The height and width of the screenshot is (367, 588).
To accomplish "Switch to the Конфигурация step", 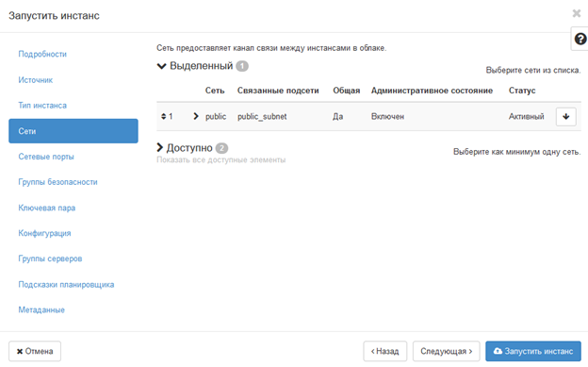I will coord(44,233).
